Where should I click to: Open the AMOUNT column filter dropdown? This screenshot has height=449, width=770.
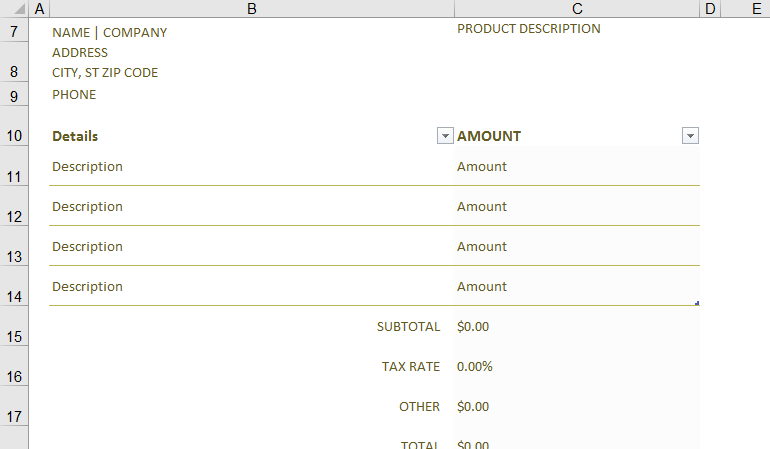pyautogui.click(x=689, y=136)
